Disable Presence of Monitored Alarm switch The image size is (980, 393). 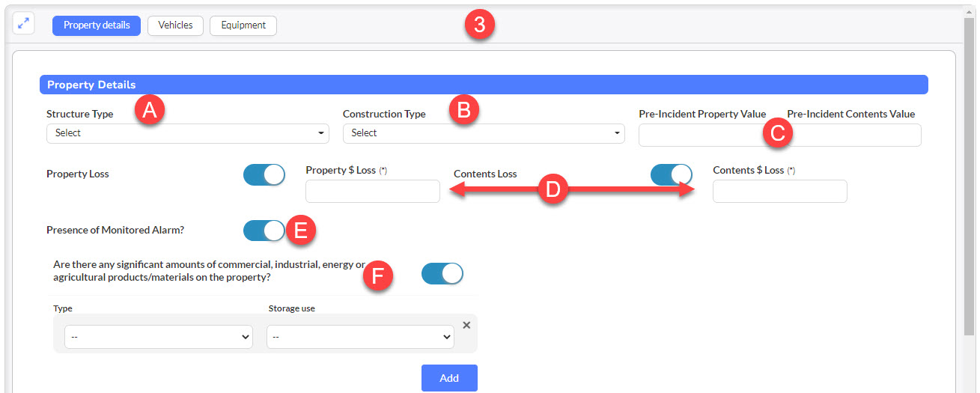coord(264,231)
